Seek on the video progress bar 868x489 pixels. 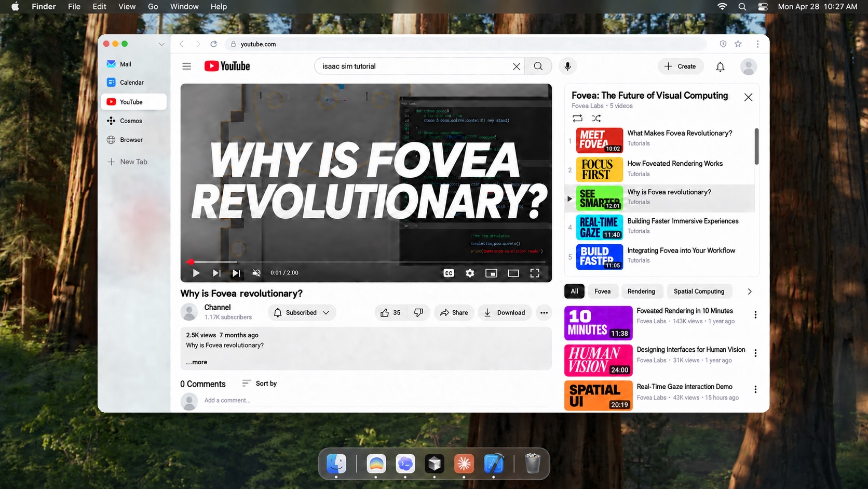tap(365, 262)
